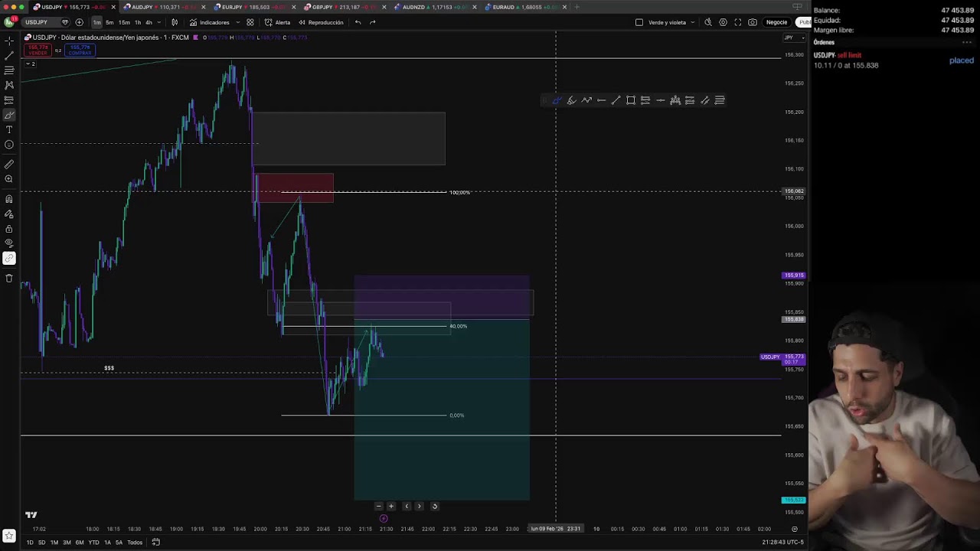Take a chart snapshot with camera icon
Image resolution: width=980 pixels, height=551 pixels.
click(x=753, y=22)
